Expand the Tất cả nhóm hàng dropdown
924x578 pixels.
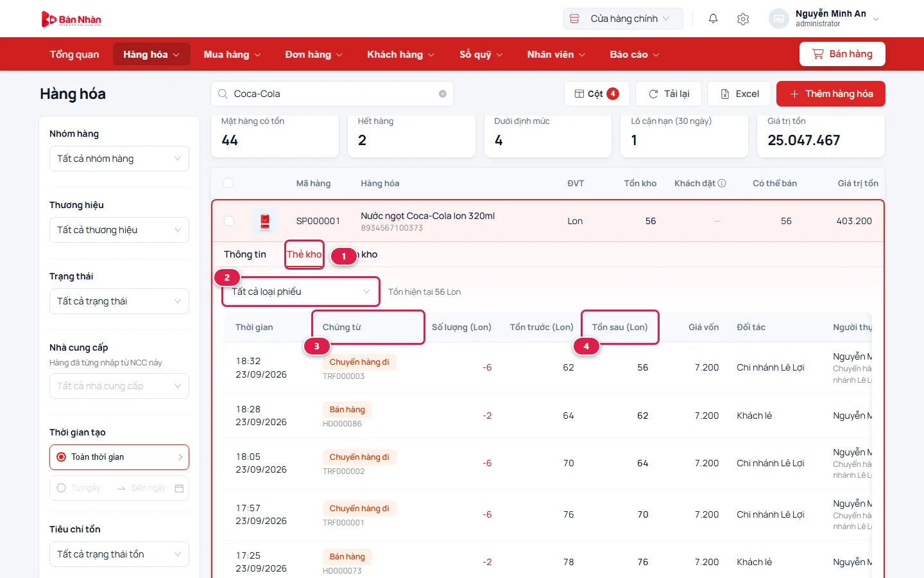119,159
